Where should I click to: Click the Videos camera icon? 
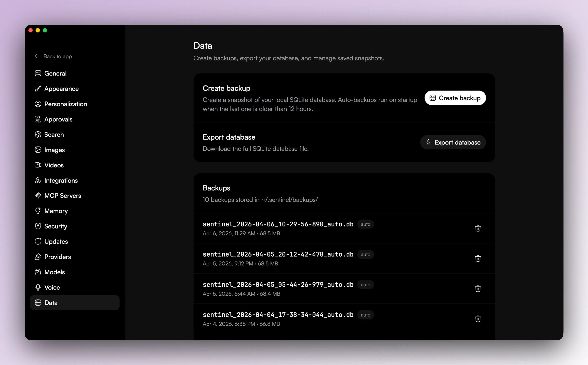(x=38, y=165)
